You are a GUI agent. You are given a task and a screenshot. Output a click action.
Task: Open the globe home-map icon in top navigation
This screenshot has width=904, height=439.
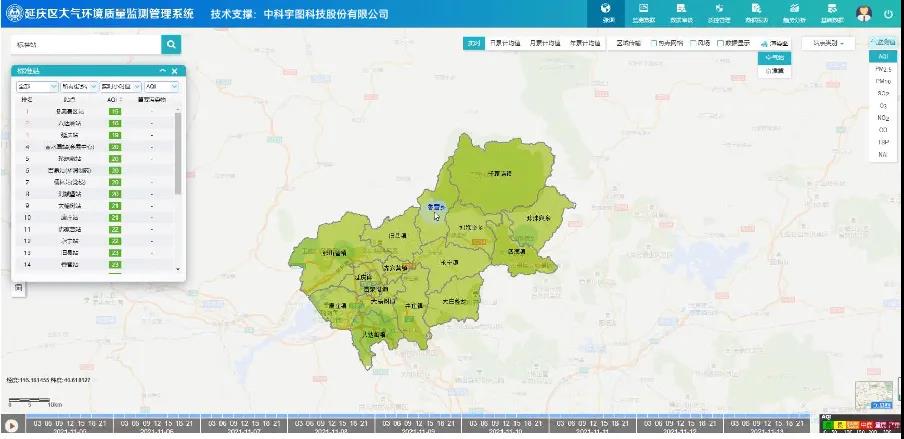605,9
